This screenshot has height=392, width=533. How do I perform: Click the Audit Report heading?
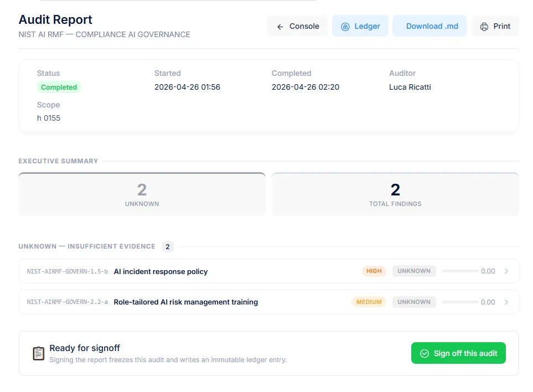[55, 20]
